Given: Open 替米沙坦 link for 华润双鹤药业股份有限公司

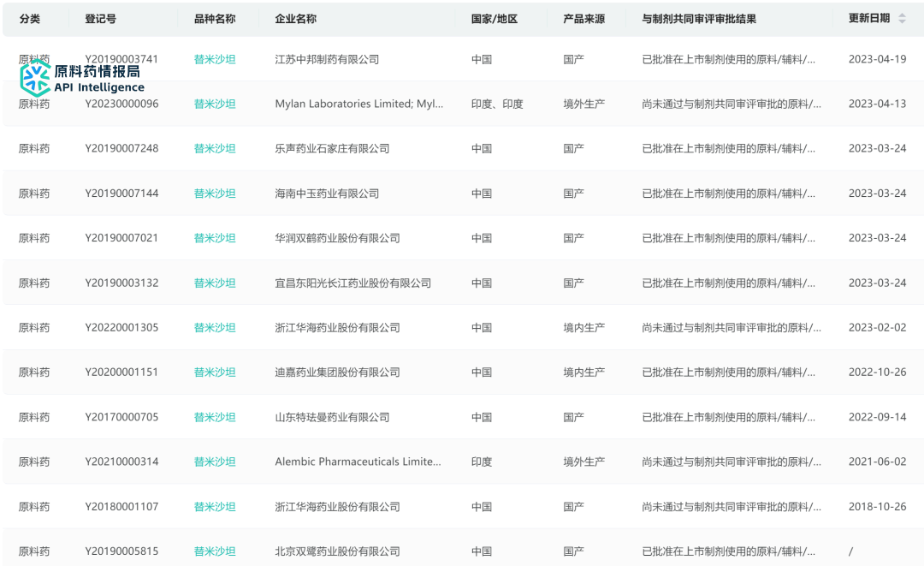Looking at the screenshot, I should (215, 238).
